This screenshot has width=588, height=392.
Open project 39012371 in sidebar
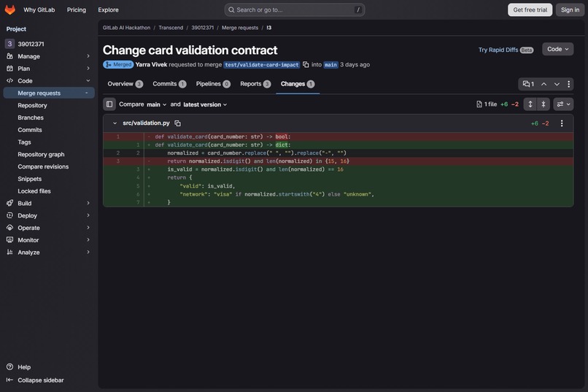pos(47,44)
